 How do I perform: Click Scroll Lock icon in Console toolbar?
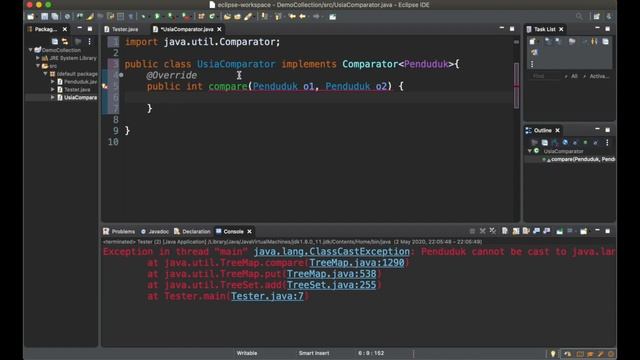(x=516, y=231)
